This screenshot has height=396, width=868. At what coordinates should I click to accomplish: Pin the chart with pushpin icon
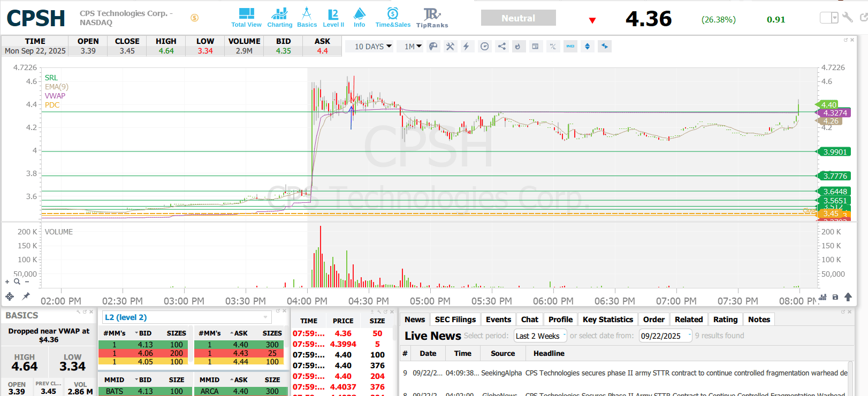coord(26,296)
